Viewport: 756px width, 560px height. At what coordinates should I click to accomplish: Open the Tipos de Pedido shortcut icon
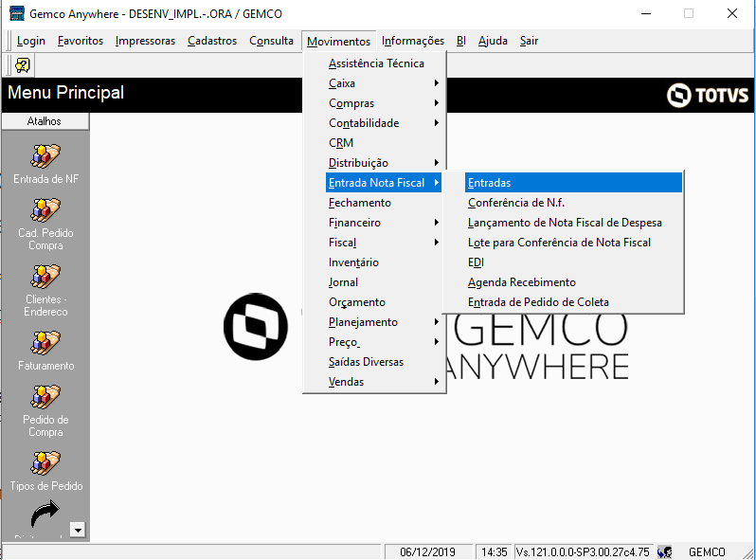(45, 464)
